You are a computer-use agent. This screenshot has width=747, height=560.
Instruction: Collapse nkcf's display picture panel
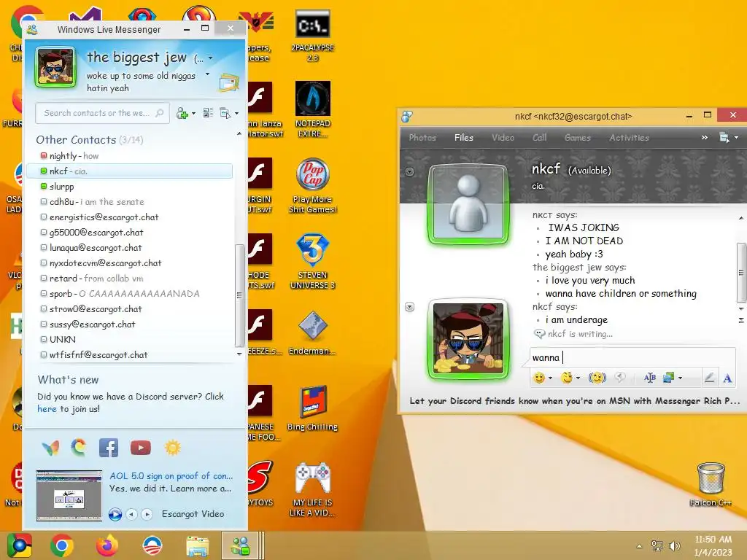(x=410, y=171)
